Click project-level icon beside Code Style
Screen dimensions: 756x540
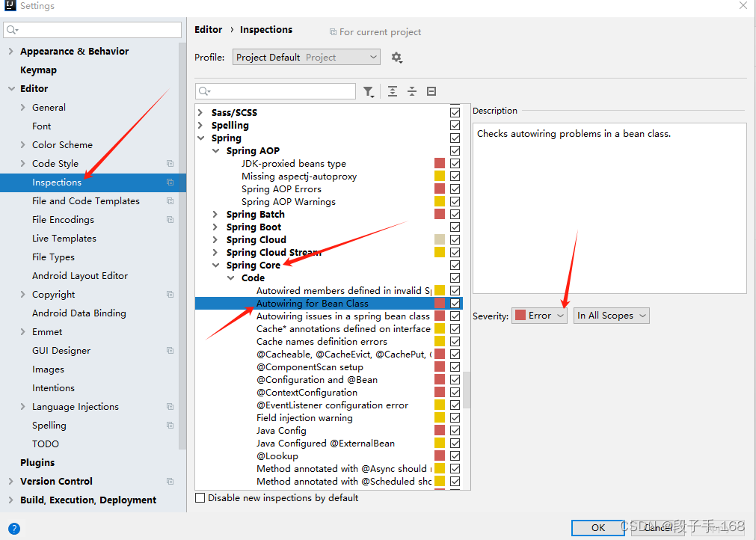click(x=170, y=164)
